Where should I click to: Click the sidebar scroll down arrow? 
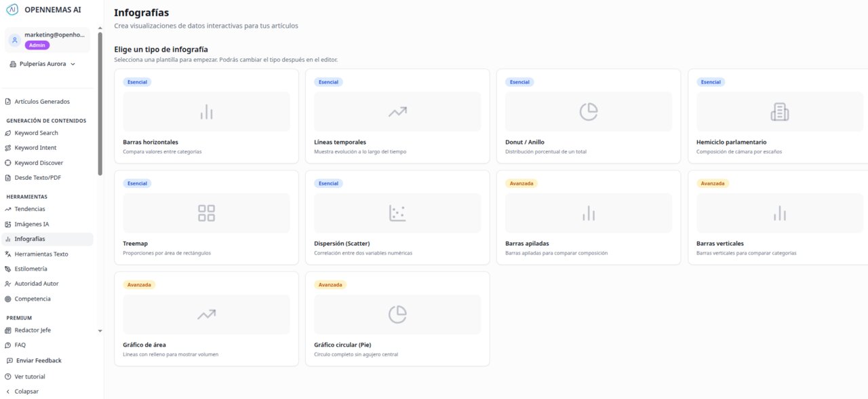click(x=100, y=331)
